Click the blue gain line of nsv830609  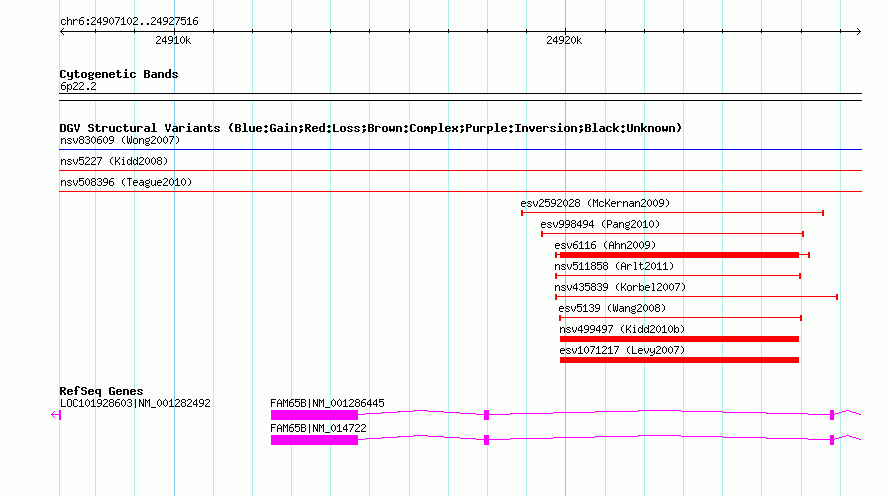point(460,150)
